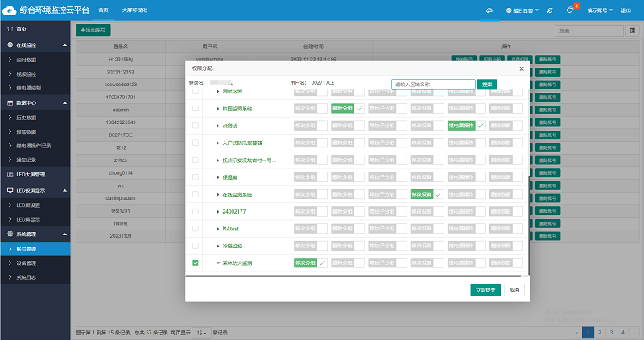Click the header cloud status icon
The width and height of the screenshot is (644, 340).
tap(489, 10)
